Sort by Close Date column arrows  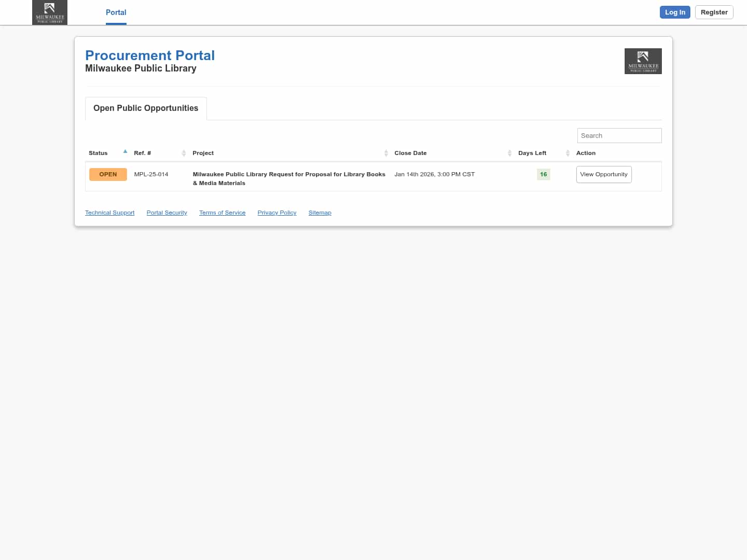tap(509, 153)
